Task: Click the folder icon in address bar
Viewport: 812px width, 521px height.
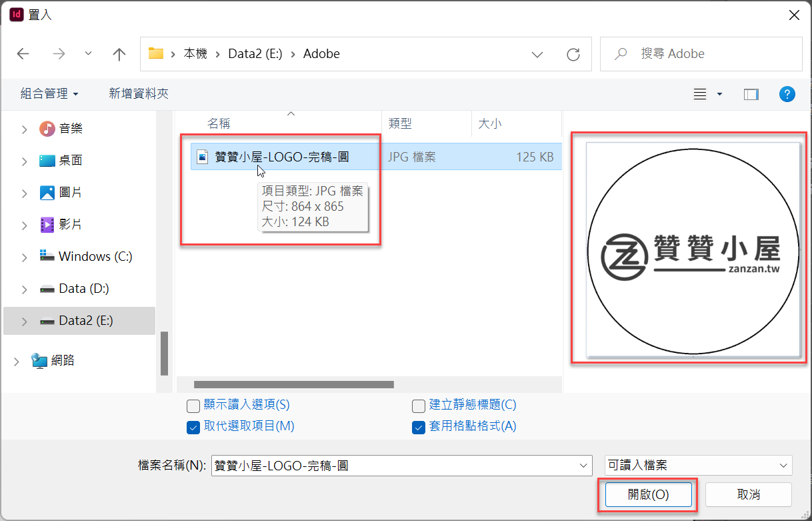Action: click(156, 53)
